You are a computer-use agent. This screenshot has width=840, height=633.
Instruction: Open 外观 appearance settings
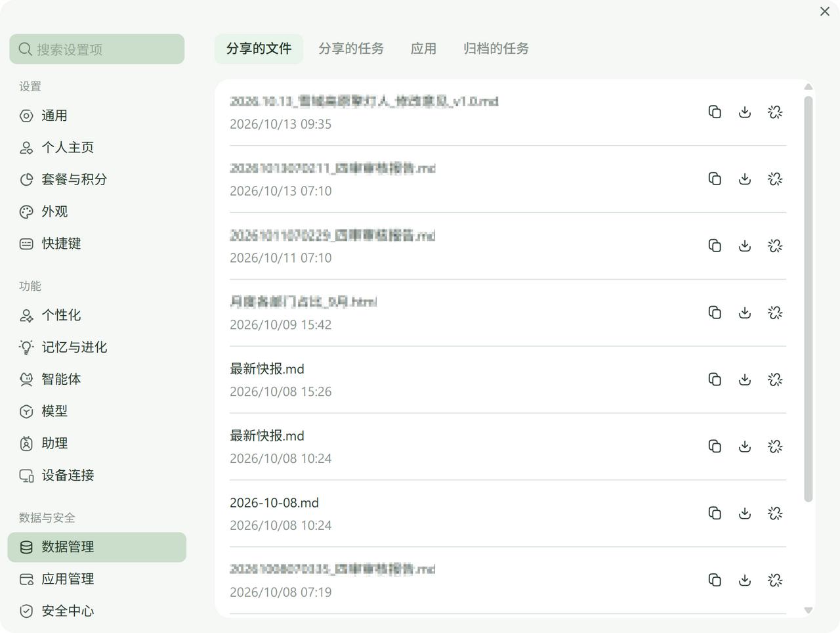(97, 211)
